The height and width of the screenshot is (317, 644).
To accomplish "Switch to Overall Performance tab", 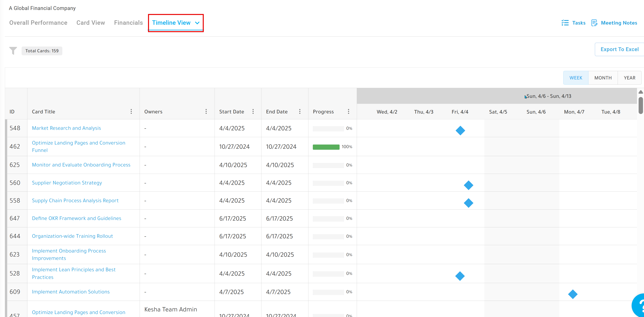I will [x=38, y=23].
